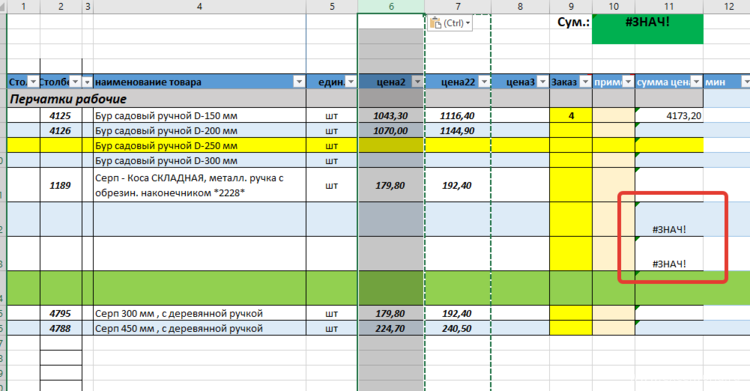This screenshot has height=391, width=750.
Task: Select article code cell 4788
Action: click(x=61, y=328)
